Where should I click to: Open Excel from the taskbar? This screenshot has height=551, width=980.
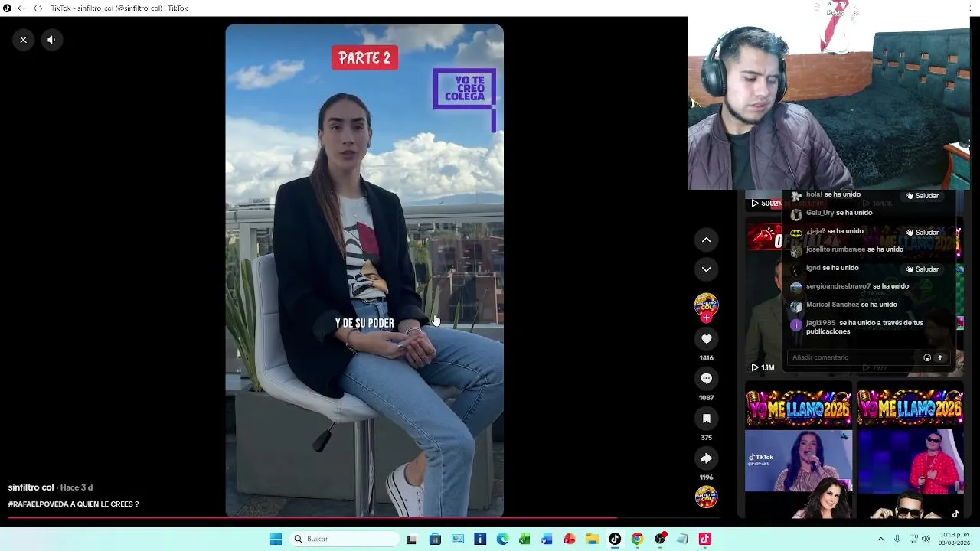click(524, 540)
